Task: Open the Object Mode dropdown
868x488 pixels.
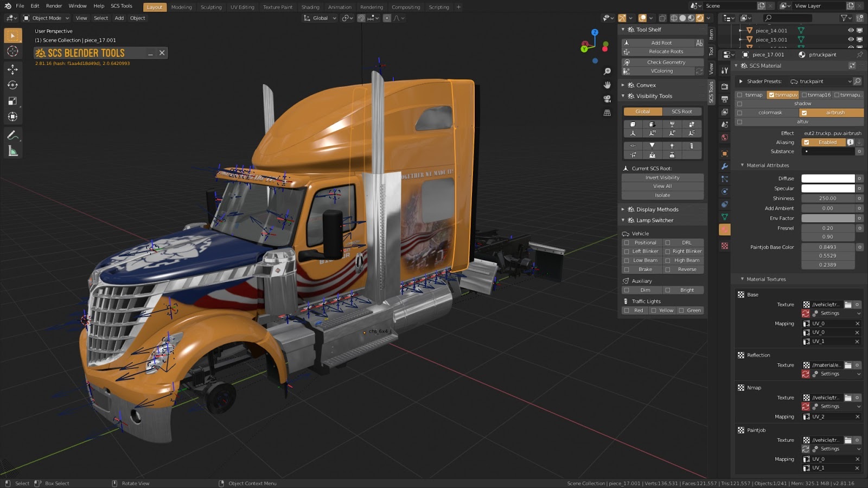Action: [46, 18]
